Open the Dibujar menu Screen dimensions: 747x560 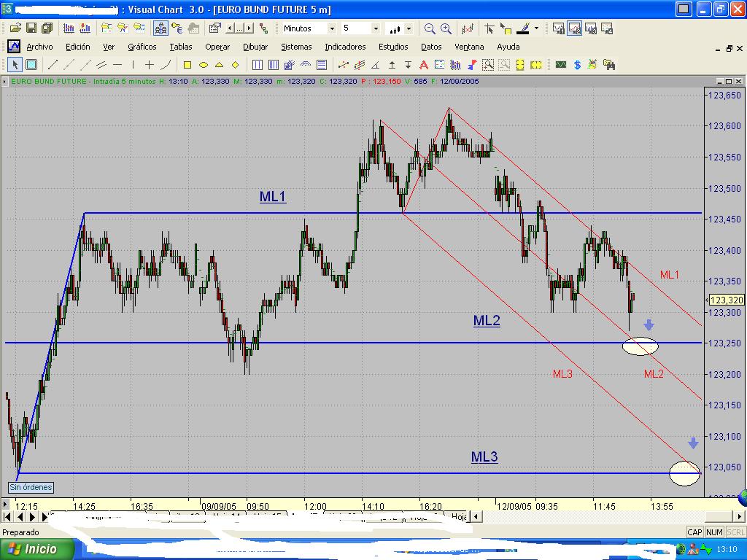pyautogui.click(x=255, y=47)
